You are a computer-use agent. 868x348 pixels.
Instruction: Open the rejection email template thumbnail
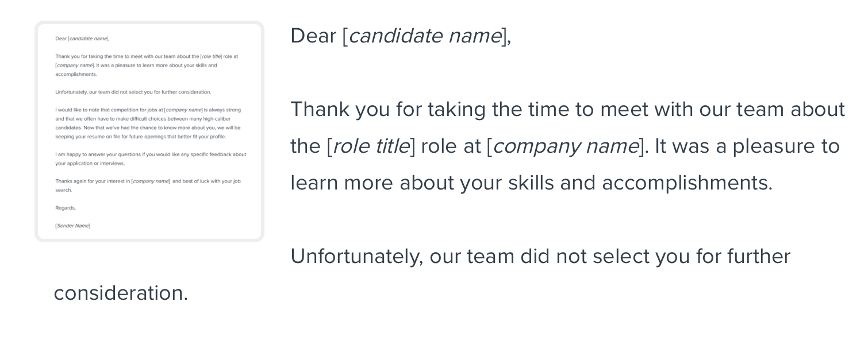(149, 132)
